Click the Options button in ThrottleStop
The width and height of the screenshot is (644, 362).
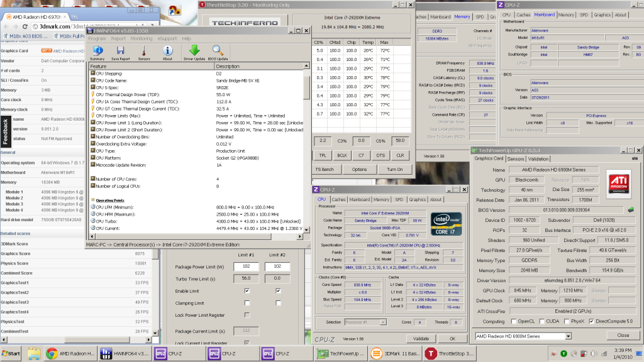359,169
